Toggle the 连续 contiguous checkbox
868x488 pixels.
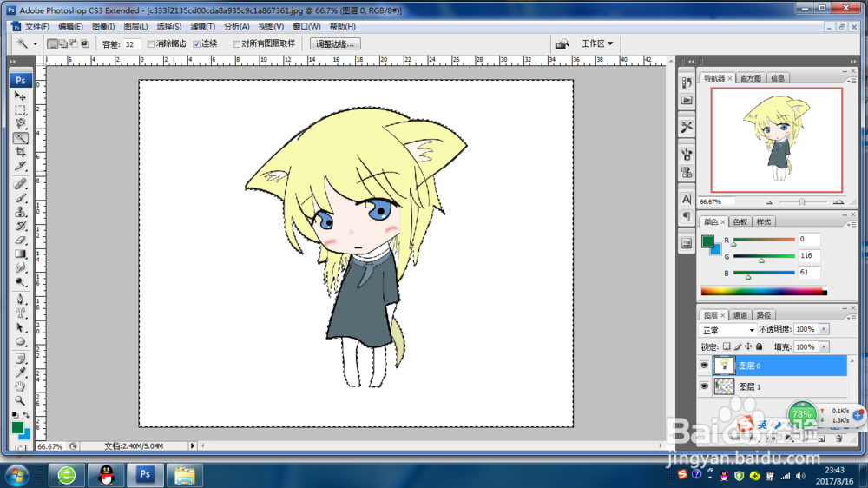196,43
